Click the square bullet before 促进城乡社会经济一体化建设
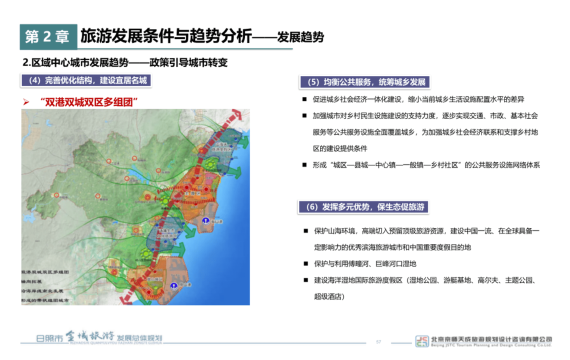Viewport: 570px width, 360px height. [x=304, y=99]
